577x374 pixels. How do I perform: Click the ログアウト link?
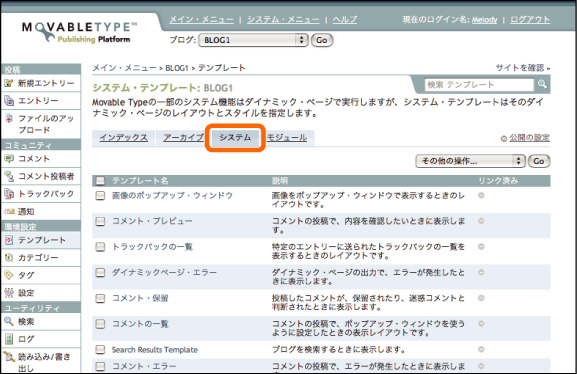530,20
